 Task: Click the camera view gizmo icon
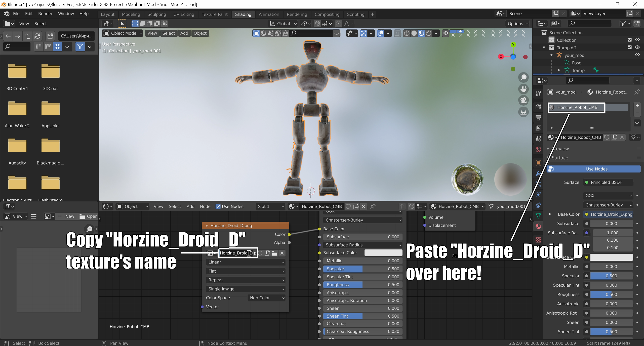[524, 101]
